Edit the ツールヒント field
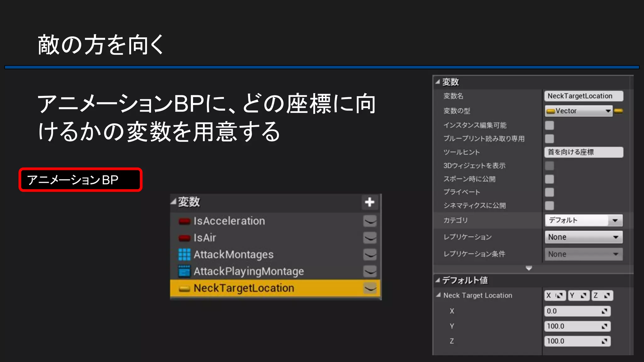Image resolution: width=644 pixels, height=362 pixels. click(584, 152)
